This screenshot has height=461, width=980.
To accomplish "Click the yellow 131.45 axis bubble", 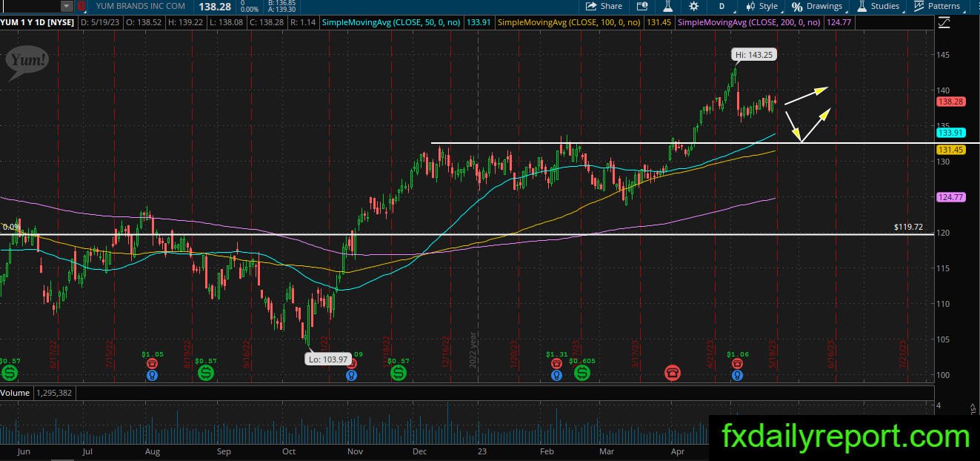I will [x=950, y=150].
